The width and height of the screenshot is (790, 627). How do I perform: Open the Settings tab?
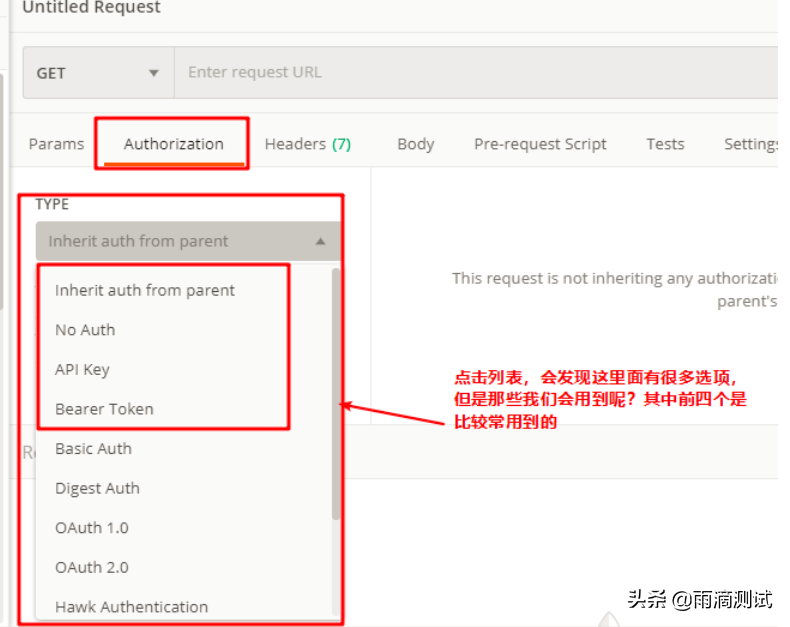click(x=751, y=144)
